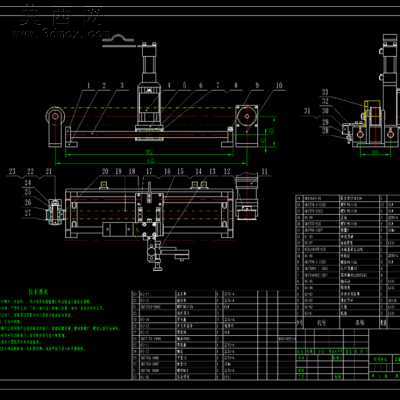Click callout number 12 in top view
Screen dimensions: 400x400
227,172
